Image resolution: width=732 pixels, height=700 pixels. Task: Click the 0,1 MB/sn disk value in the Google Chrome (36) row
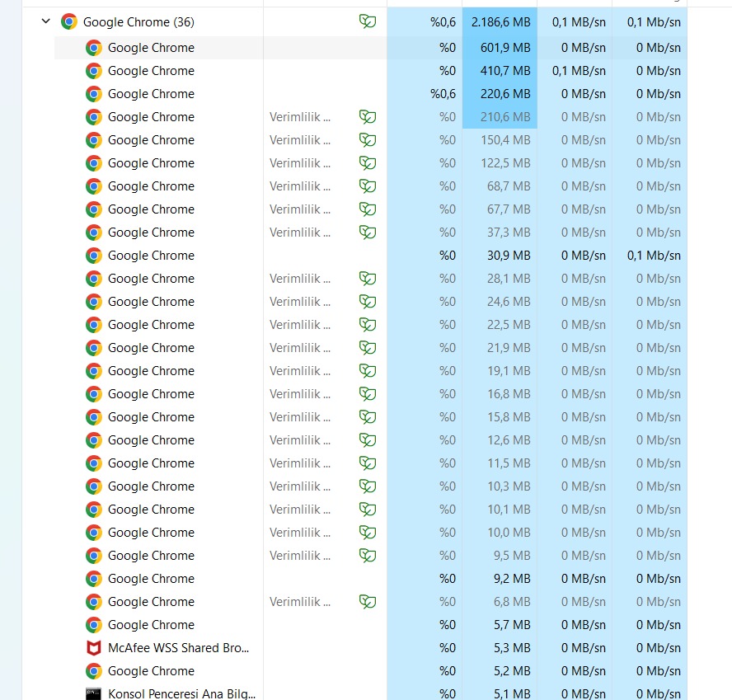point(579,22)
